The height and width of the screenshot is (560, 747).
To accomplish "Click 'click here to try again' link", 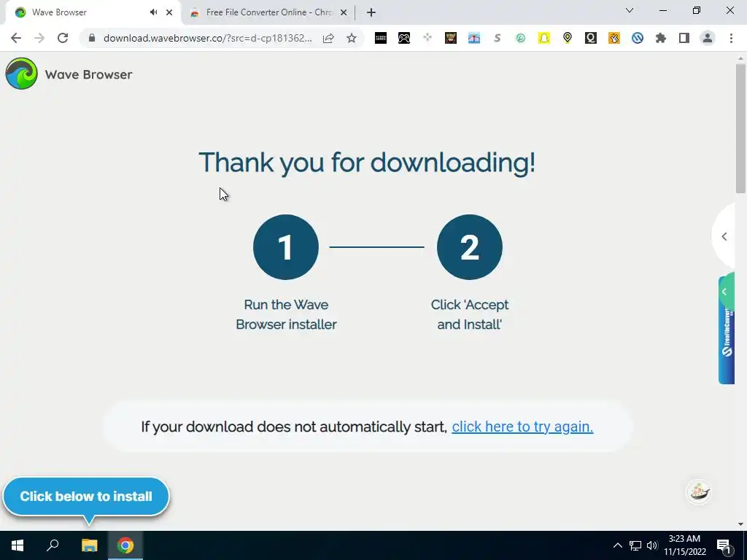I will [522, 427].
